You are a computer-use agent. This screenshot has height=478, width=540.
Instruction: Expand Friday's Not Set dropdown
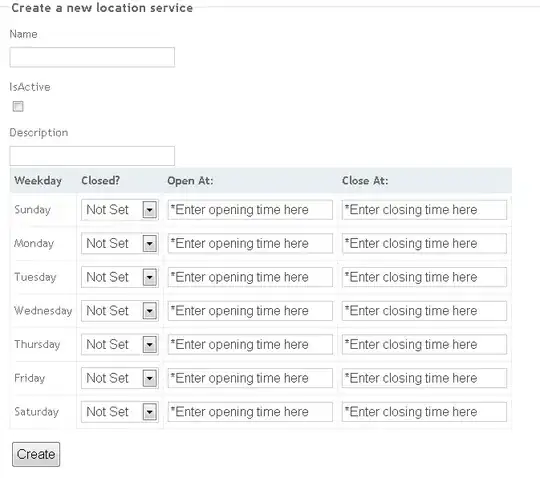120,378
